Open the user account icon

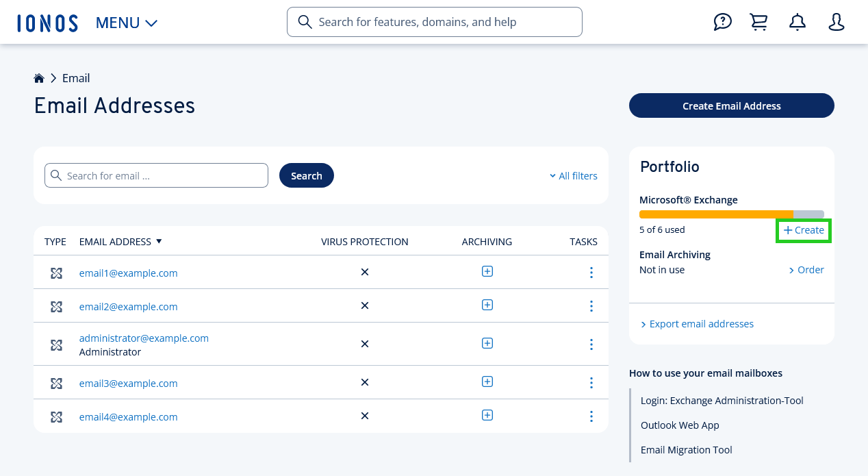tap(836, 22)
